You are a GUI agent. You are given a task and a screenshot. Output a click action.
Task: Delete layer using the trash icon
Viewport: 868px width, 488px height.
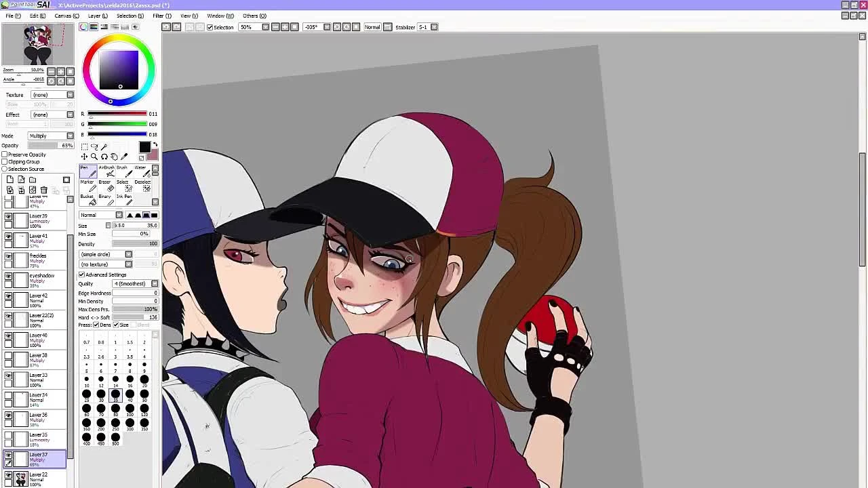44,190
